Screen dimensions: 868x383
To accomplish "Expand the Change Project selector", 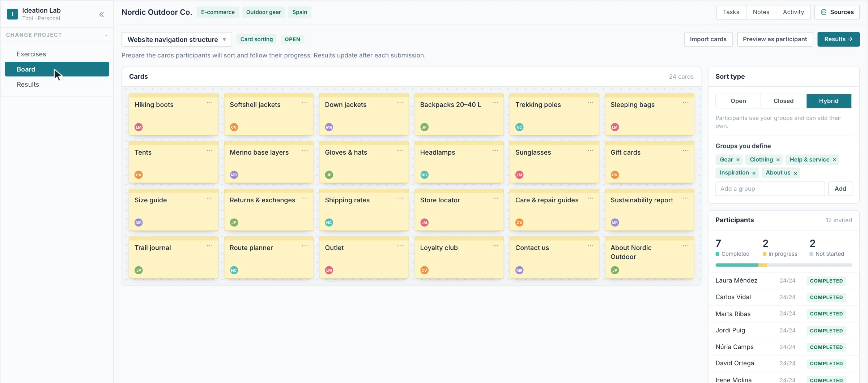I will [x=57, y=35].
